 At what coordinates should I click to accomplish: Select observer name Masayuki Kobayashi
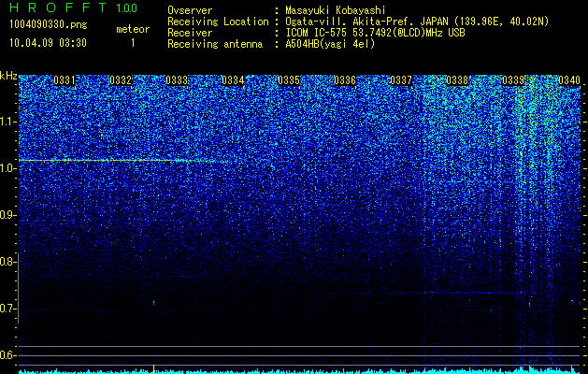click(336, 10)
